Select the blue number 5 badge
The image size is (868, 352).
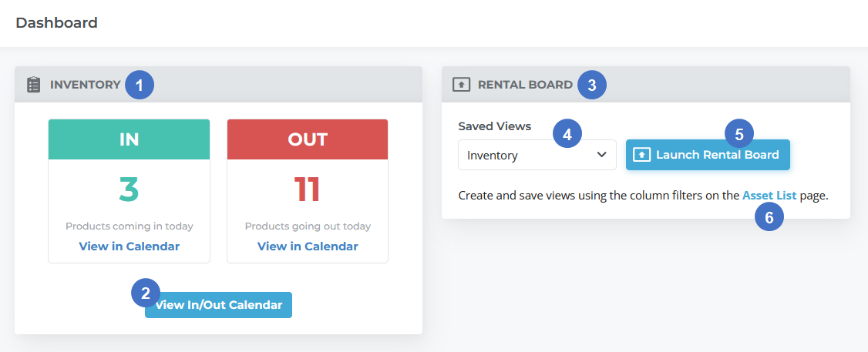coord(739,134)
